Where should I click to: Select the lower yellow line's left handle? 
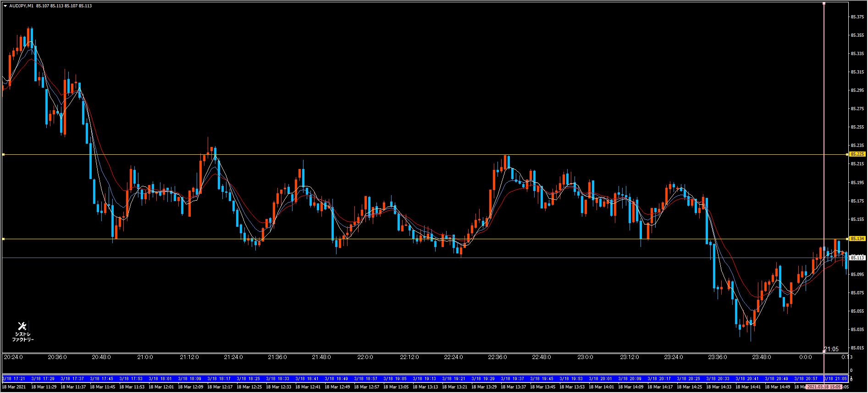pyautogui.click(x=3, y=239)
